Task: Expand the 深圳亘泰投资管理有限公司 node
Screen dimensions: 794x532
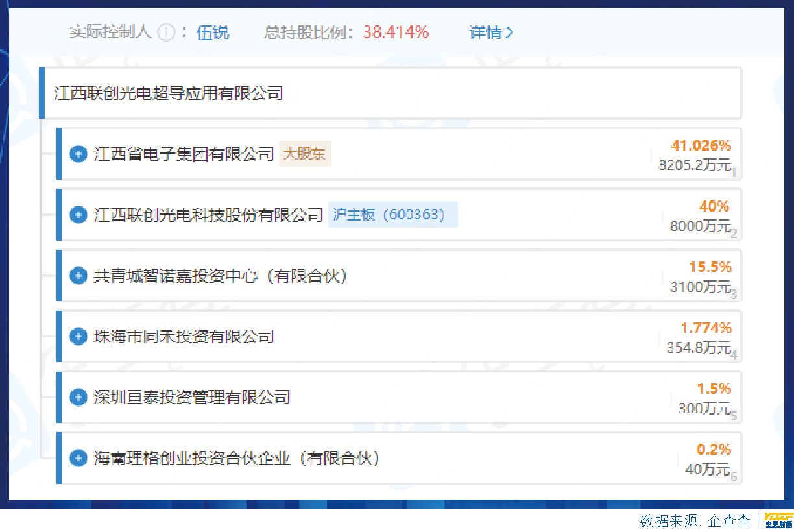Action: point(78,397)
